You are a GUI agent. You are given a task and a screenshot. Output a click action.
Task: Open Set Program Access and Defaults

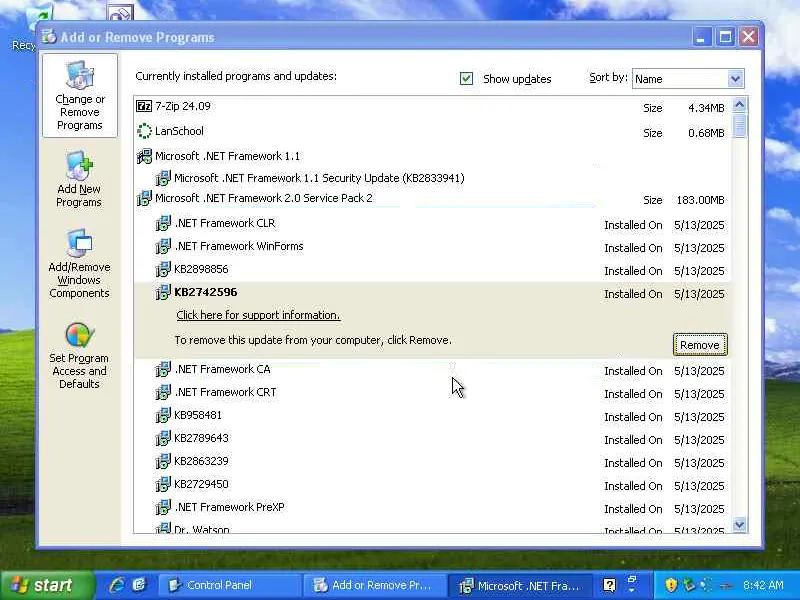click(79, 356)
